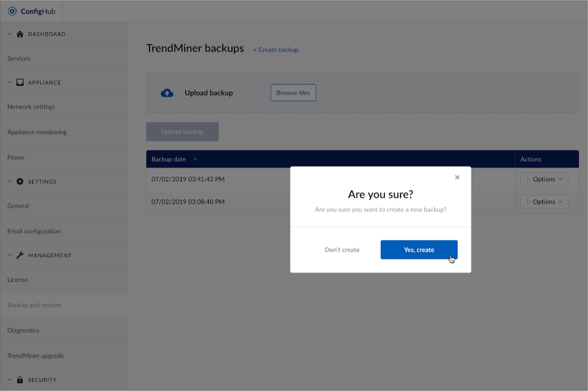
Task: Sort by Backup date arrow
Action: (x=195, y=159)
